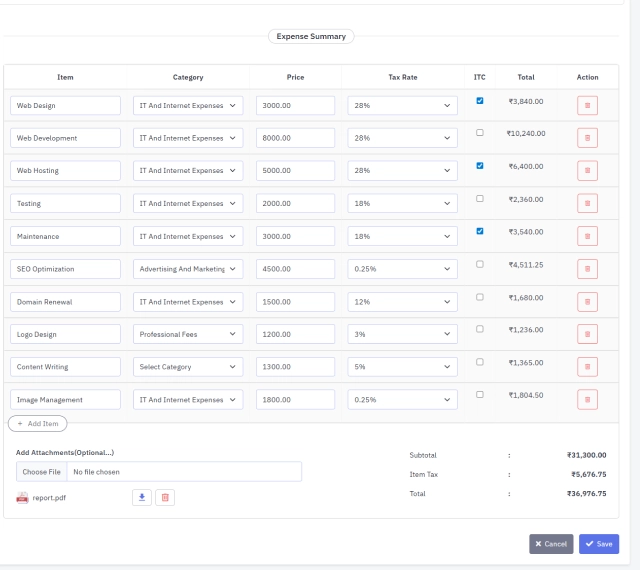Enable ITC for Content Writing
The image size is (640, 570).
480,362
